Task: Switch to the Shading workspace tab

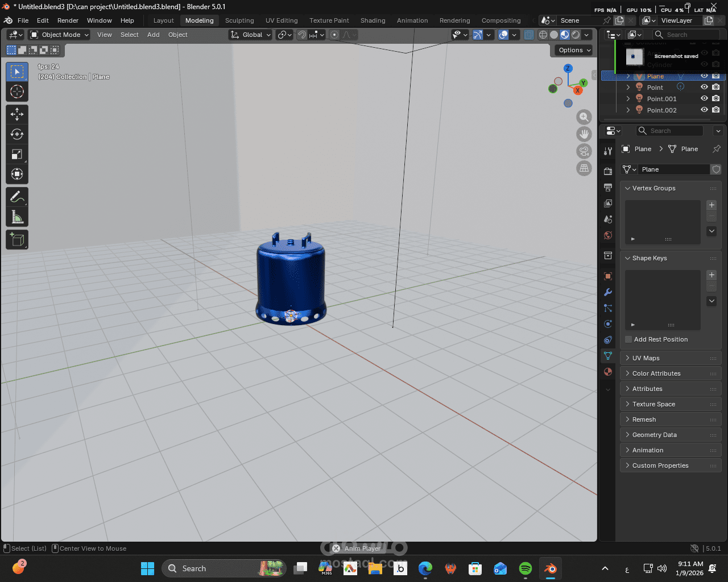Action: 373,20
